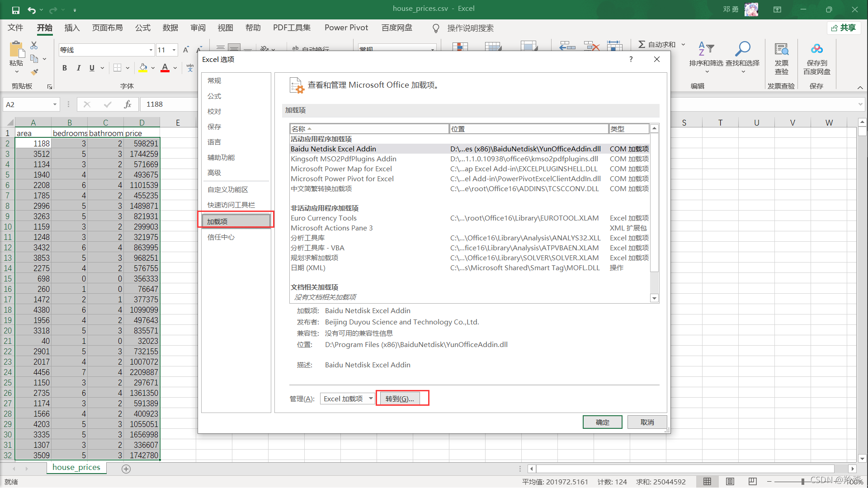Select 加载项 category in options dialog
868x488 pixels.
pos(236,221)
